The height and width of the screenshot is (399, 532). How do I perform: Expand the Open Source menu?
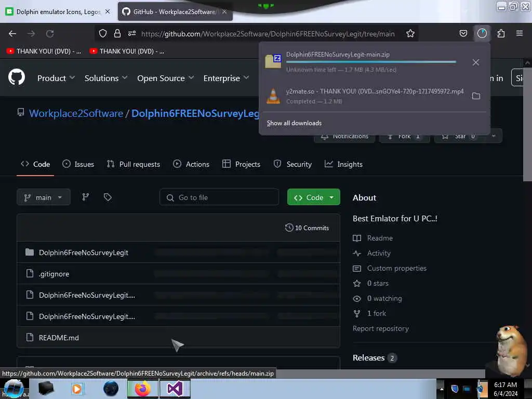pyautogui.click(x=166, y=78)
